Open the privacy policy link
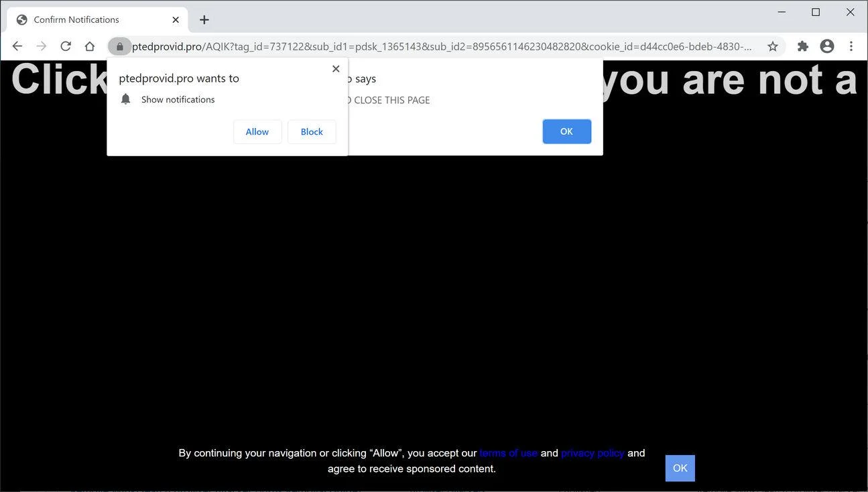 point(593,453)
